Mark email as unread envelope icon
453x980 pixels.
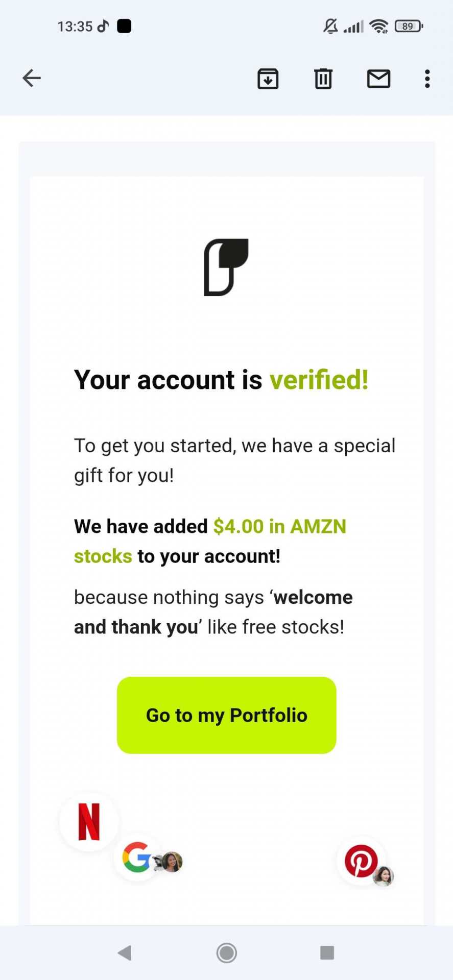coord(378,79)
